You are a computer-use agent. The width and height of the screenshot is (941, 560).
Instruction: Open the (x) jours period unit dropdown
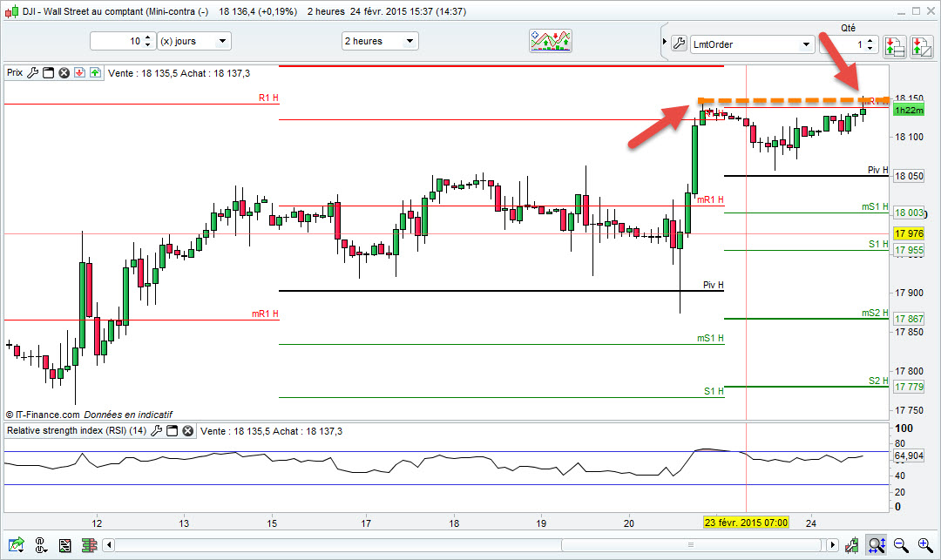[194, 41]
